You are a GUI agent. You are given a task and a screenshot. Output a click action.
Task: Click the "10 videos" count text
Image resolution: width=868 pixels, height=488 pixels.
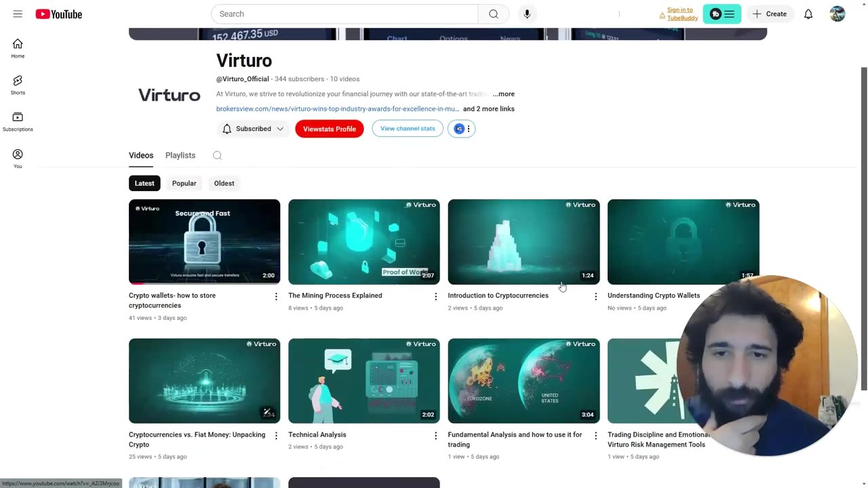[344, 79]
